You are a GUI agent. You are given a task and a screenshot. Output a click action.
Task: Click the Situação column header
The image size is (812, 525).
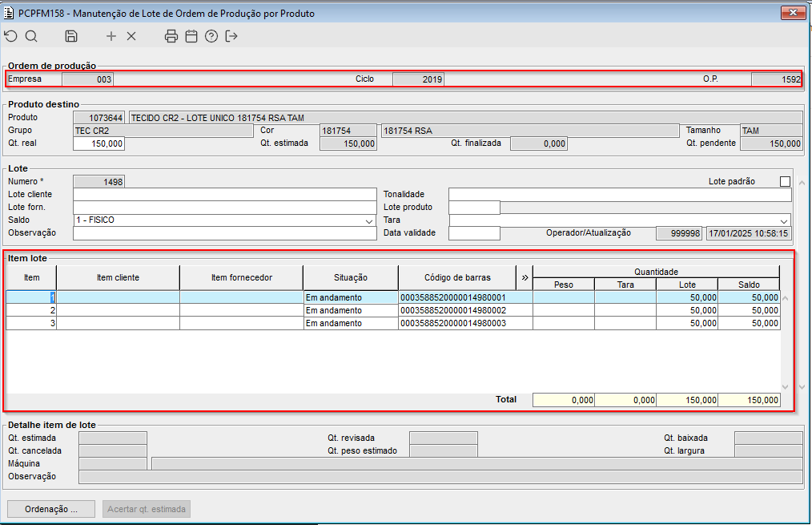351,278
